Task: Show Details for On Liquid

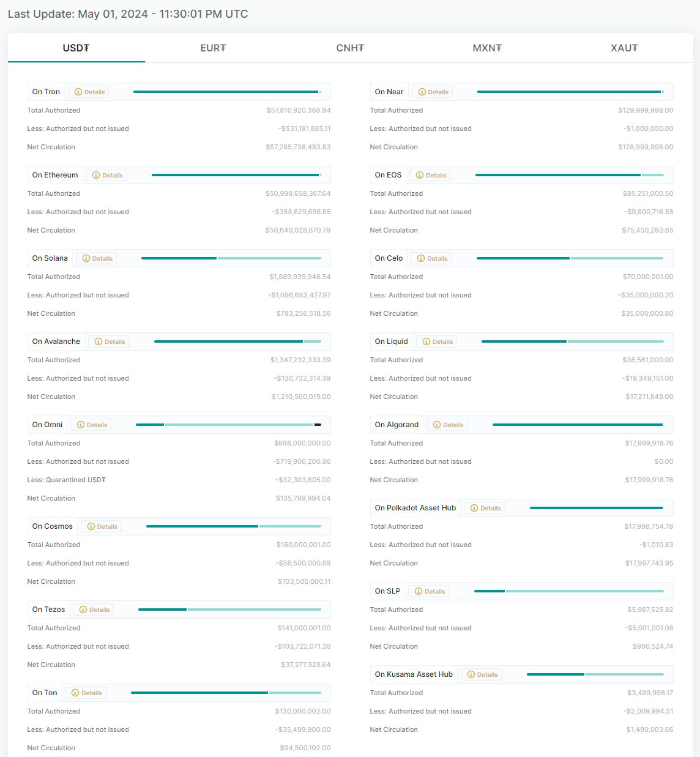Action: [x=437, y=342]
